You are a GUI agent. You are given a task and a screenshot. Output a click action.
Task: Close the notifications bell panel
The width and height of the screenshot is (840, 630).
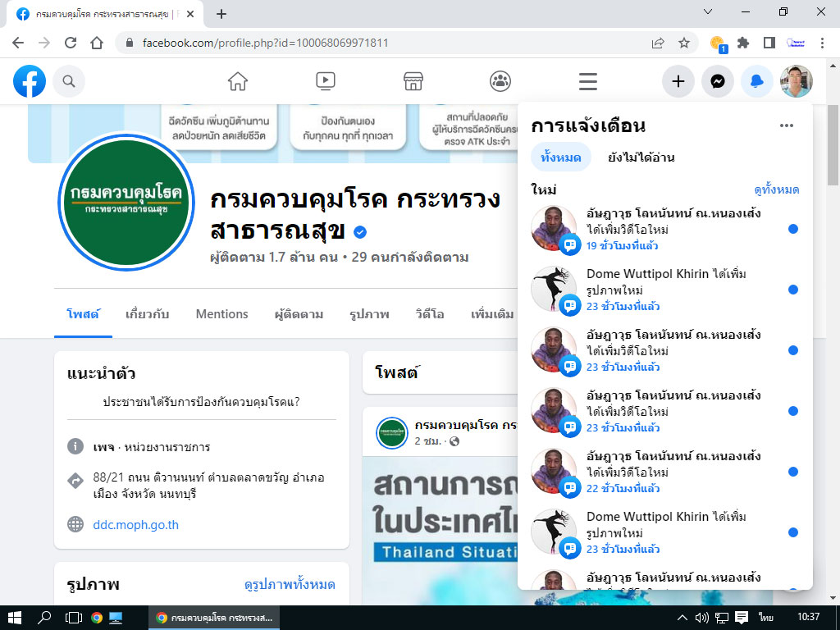[x=756, y=81]
